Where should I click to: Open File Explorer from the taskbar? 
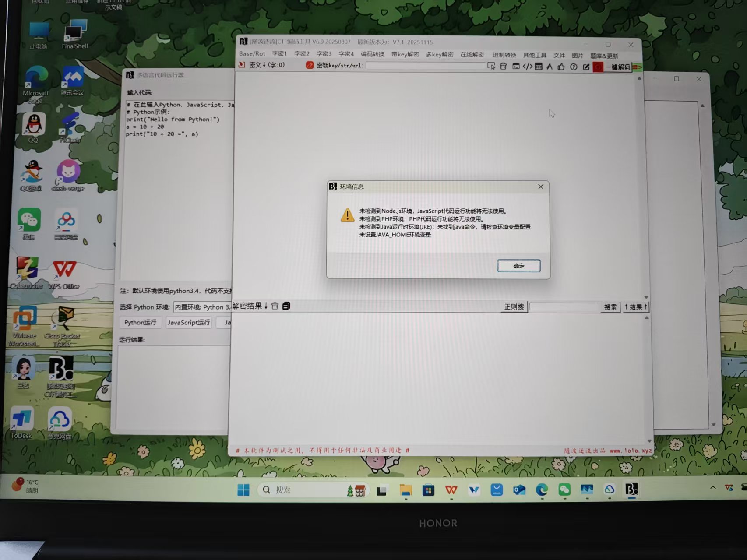pos(406,490)
